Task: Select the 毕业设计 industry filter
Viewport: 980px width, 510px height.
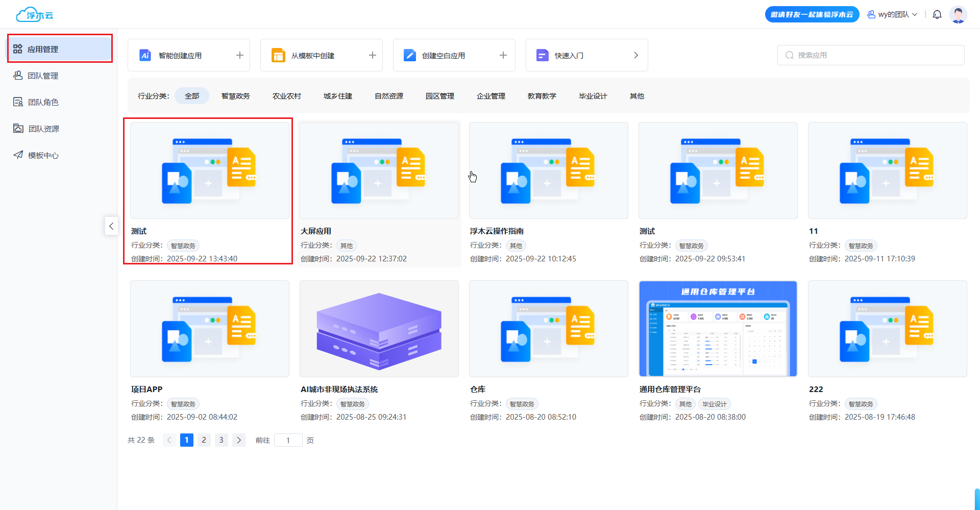Action: [x=593, y=96]
